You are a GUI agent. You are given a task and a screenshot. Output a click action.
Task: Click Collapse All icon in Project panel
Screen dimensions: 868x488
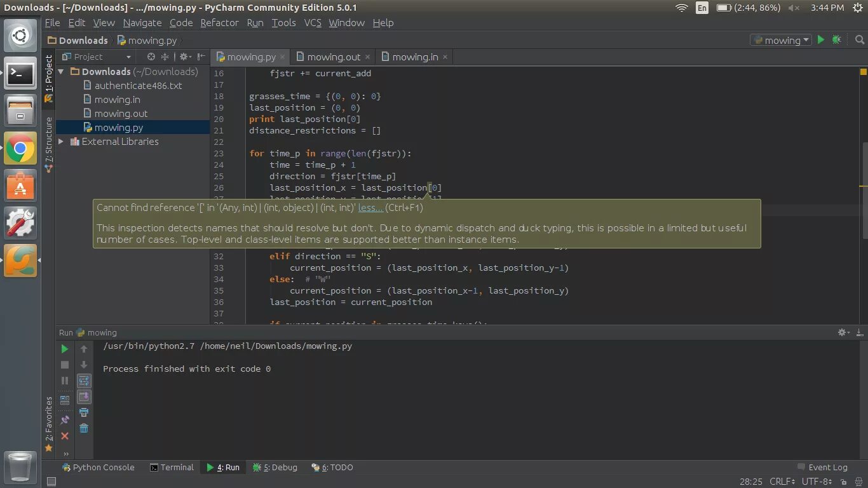[165, 57]
